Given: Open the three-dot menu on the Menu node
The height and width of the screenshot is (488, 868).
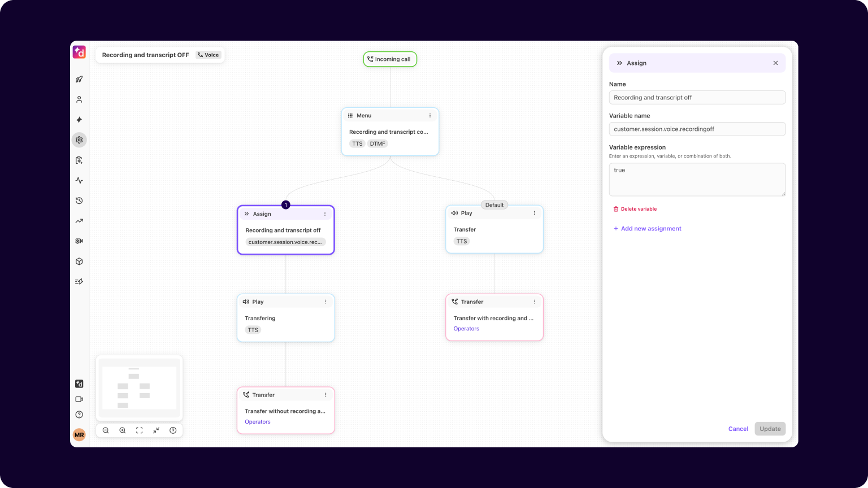Looking at the screenshot, I should click(x=430, y=115).
